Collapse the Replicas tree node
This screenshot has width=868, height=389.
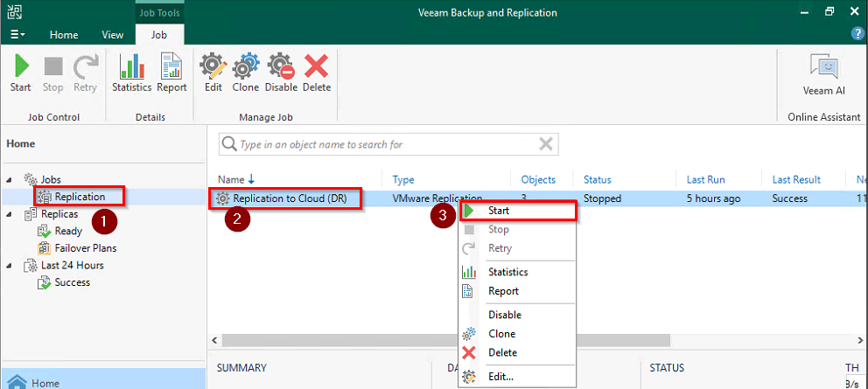click(x=10, y=213)
